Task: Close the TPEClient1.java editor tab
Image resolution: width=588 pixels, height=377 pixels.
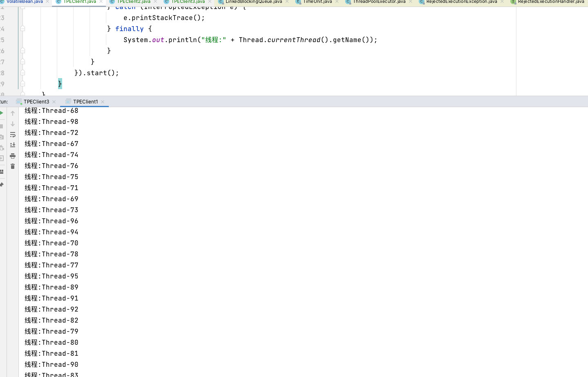Action: 101,2
